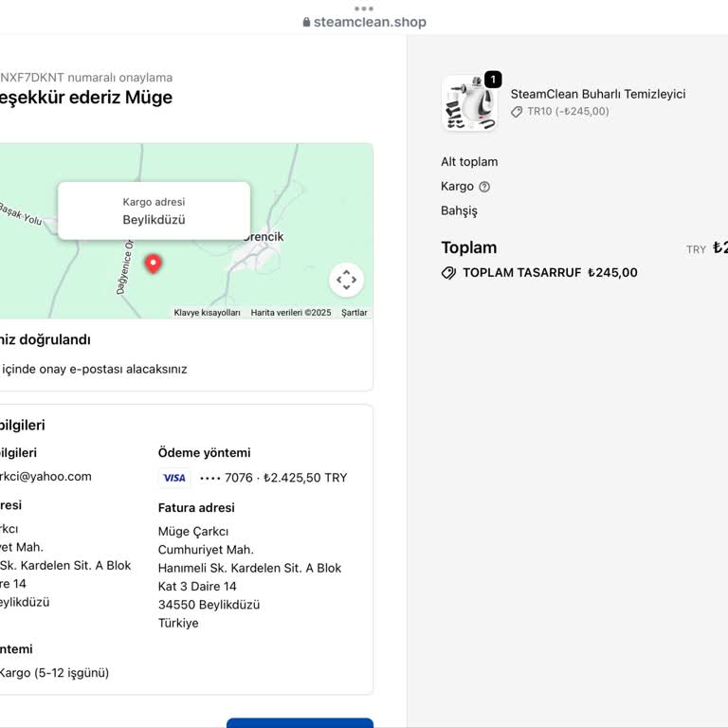This screenshot has width=728, height=728.
Task: Open the steamclean.shop address bar
Action: 364,22
